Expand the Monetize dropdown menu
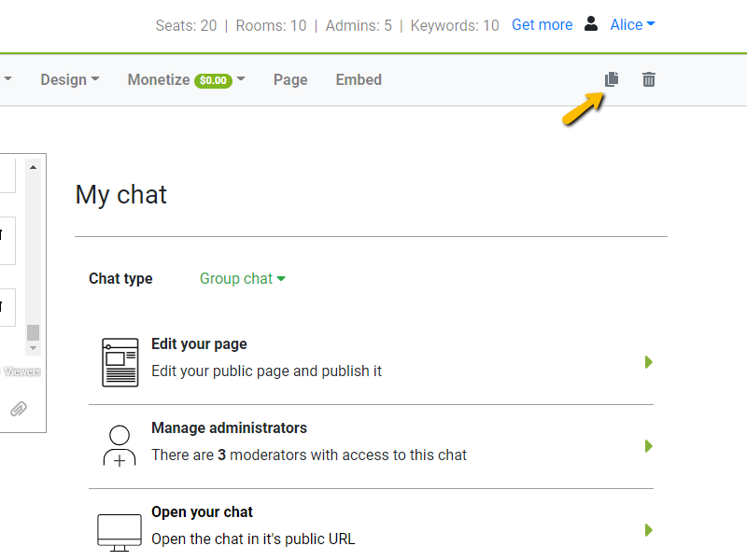The image size is (747, 560). [186, 80]
